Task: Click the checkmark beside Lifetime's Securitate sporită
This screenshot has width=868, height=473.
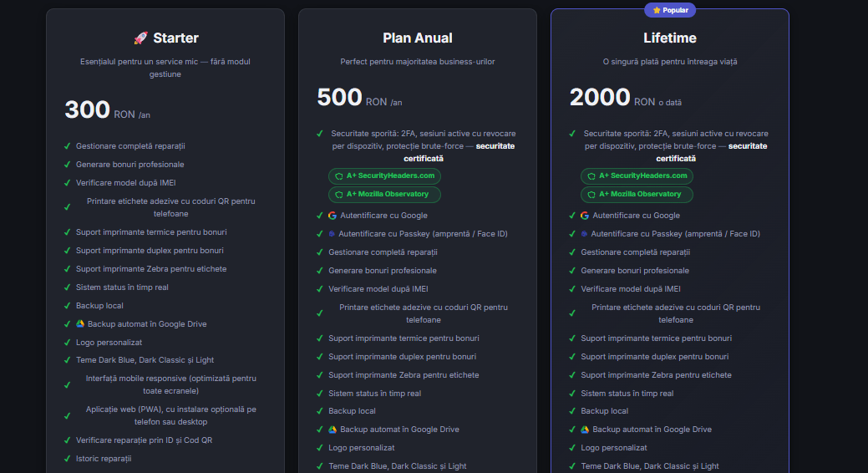Action: pos(571,134)
